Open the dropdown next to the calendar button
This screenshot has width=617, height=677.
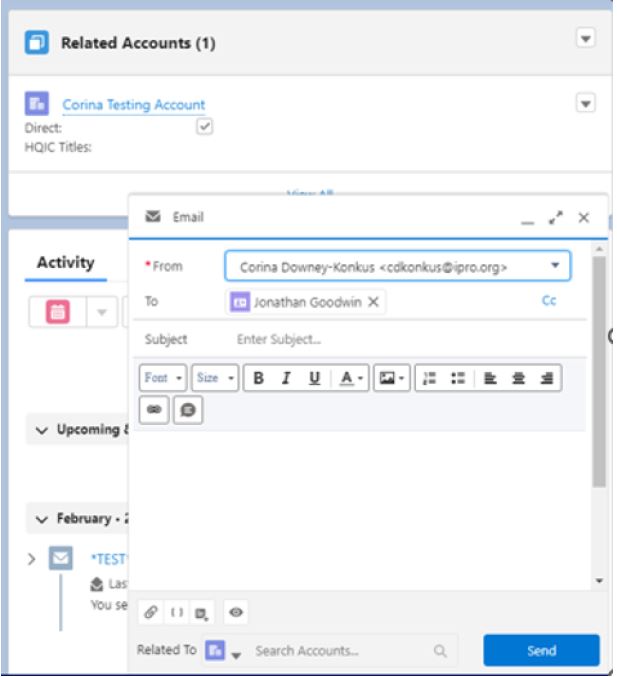point(102,312)
